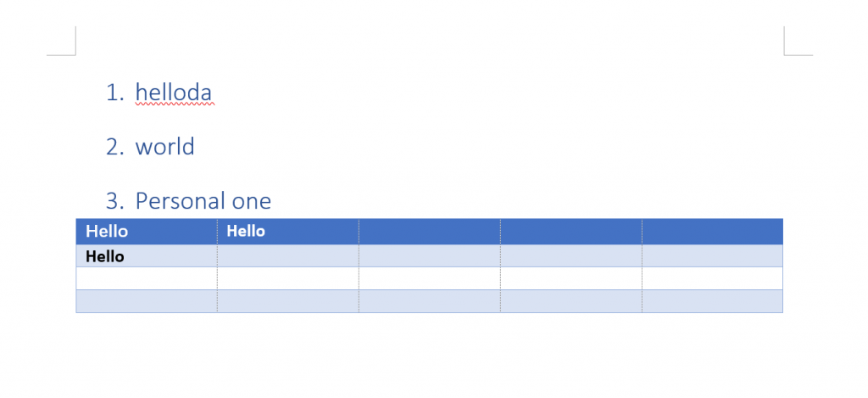Select the list number "3."
The image size is (868, 398).
(x=115, y=201)
